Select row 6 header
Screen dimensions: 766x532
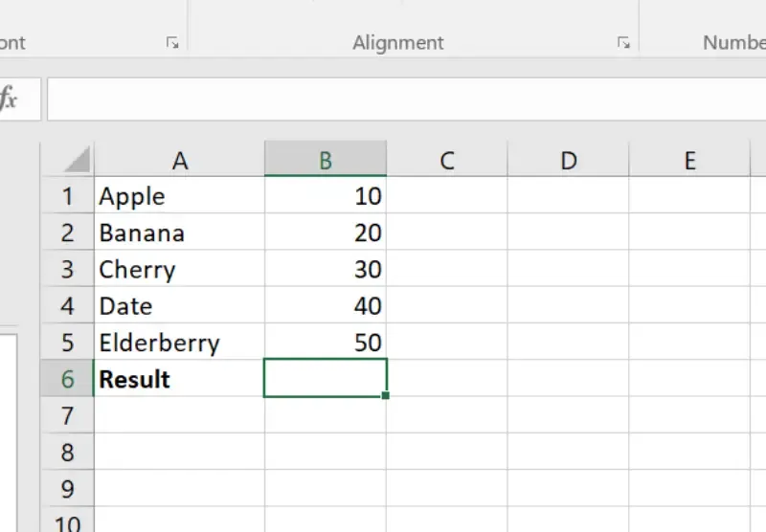(x=67, y=379)
